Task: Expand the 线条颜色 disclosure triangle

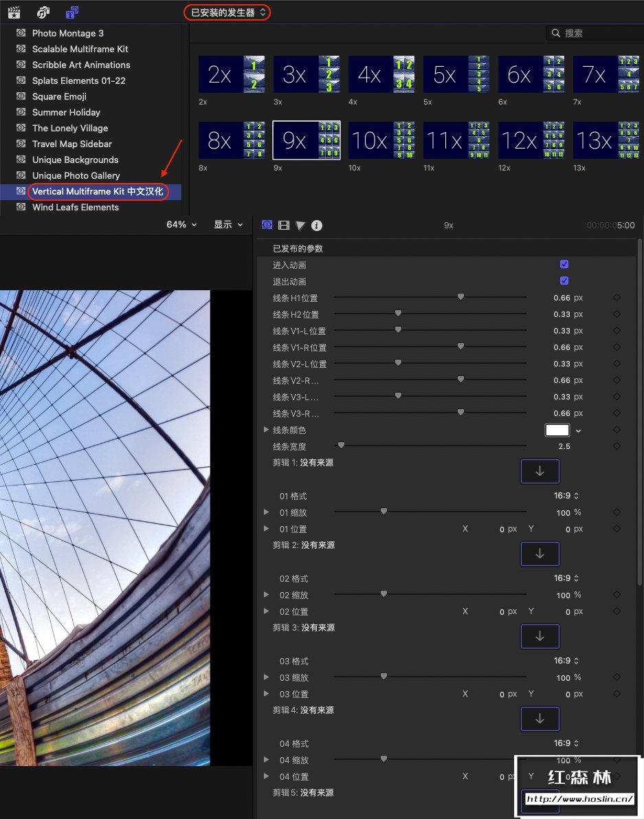Action: coord(266,429)
